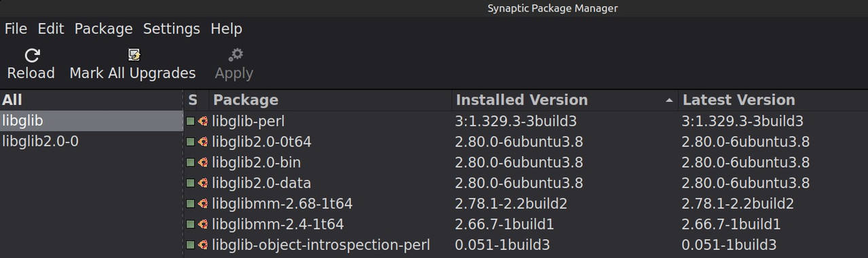The width and height of the screenshot is (868, 258).
Task: Click the sort arrow in Installed Version header
Action: [669, 100]
